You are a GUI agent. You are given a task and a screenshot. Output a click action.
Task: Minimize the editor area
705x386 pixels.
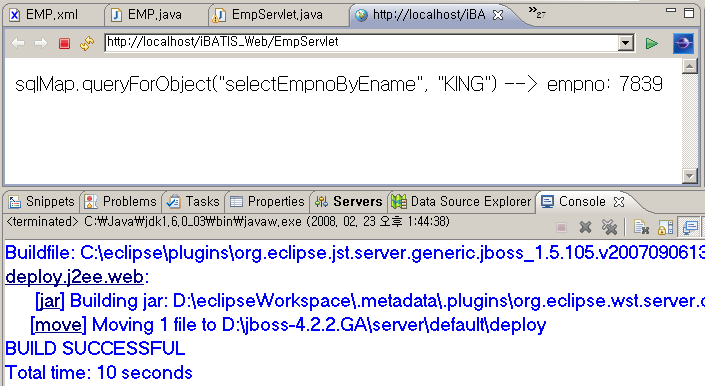tap(671, 10)
